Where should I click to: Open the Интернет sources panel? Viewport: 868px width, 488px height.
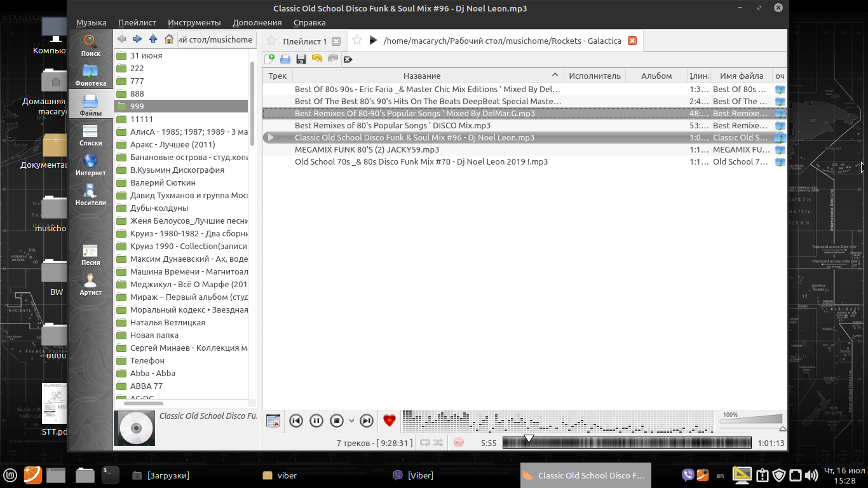tap(90, 164)
